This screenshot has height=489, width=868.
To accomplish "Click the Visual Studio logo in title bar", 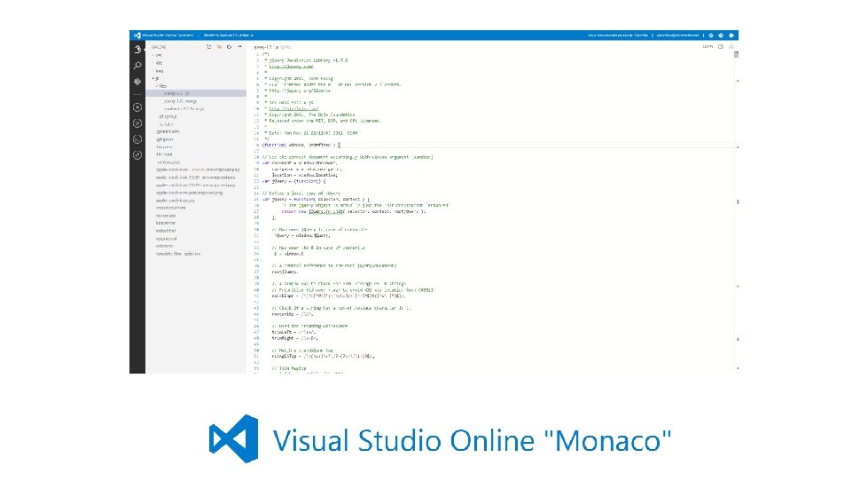I will [137, 35].
